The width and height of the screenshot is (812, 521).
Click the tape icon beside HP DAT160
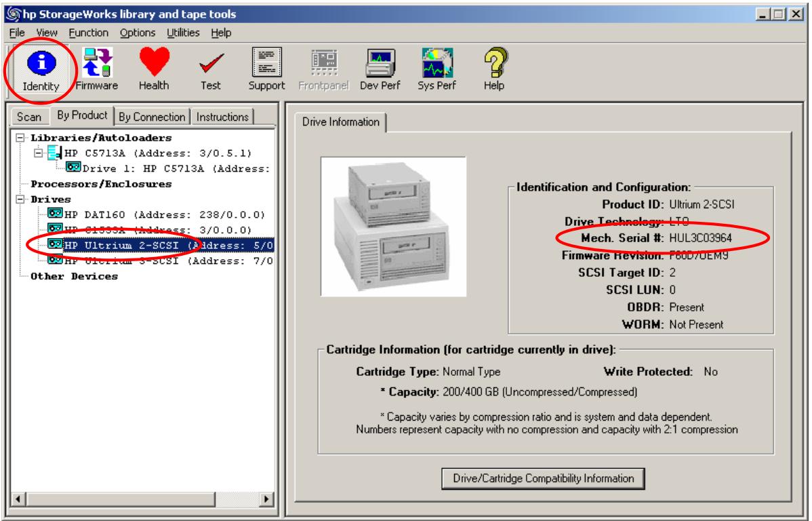(x=55, y=213)
